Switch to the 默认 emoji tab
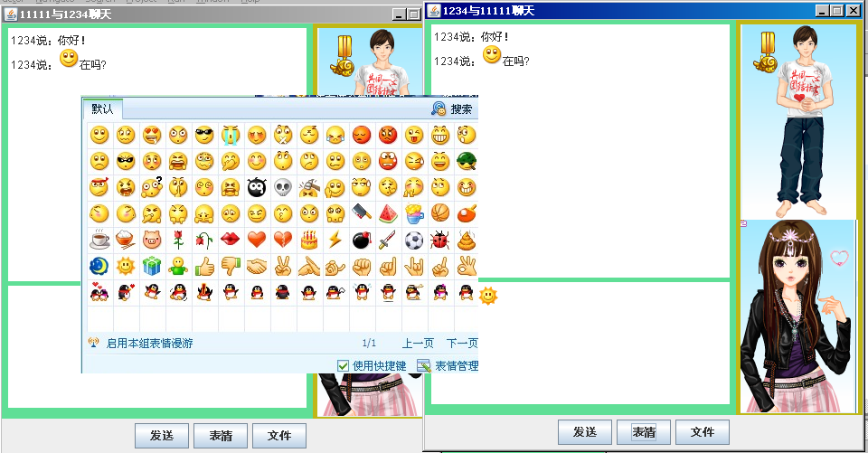 click(x=102, y=109)
